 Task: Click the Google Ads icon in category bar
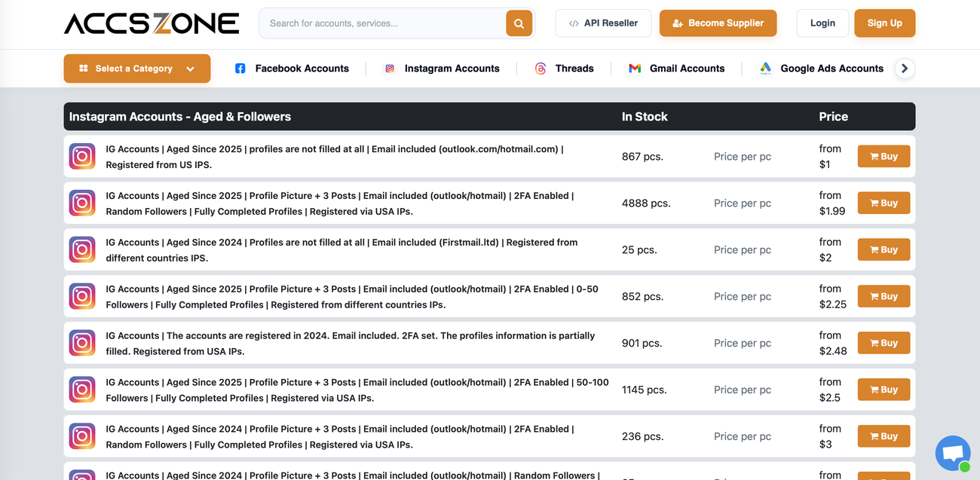click(x=765, y=69)
